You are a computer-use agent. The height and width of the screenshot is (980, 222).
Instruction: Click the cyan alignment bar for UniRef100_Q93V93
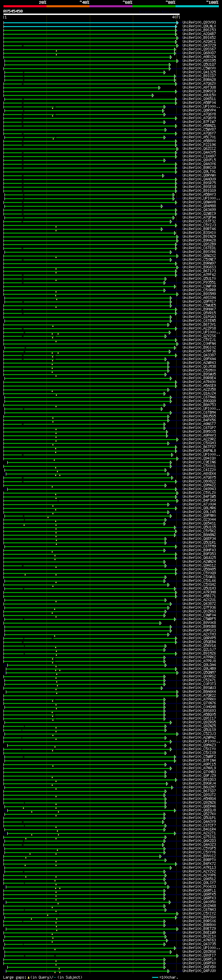[x=91, y=23]
